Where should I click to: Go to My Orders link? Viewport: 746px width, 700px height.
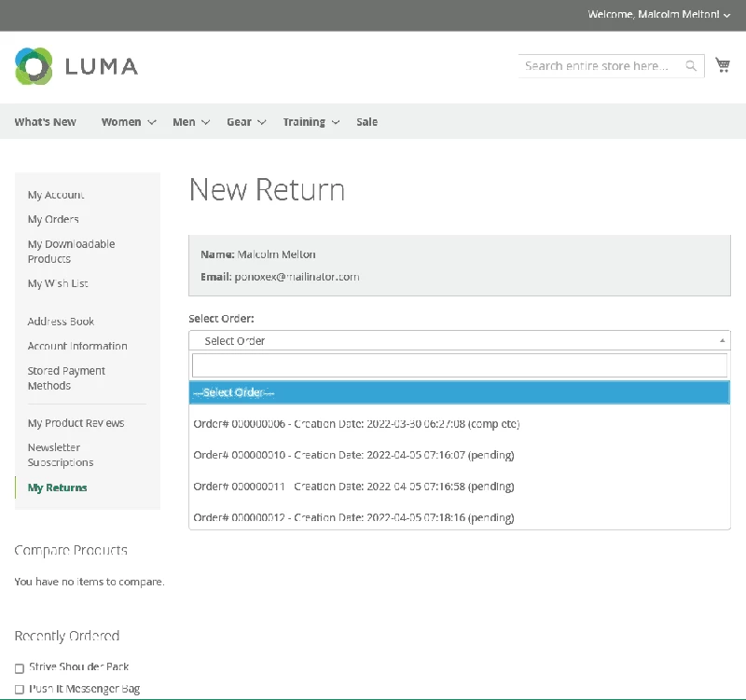pos(53,219)
